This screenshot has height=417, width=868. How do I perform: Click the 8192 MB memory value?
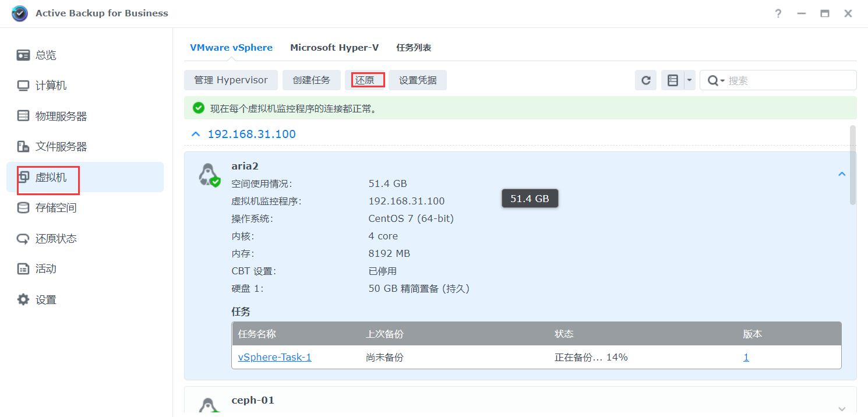[x=389, y=254]
